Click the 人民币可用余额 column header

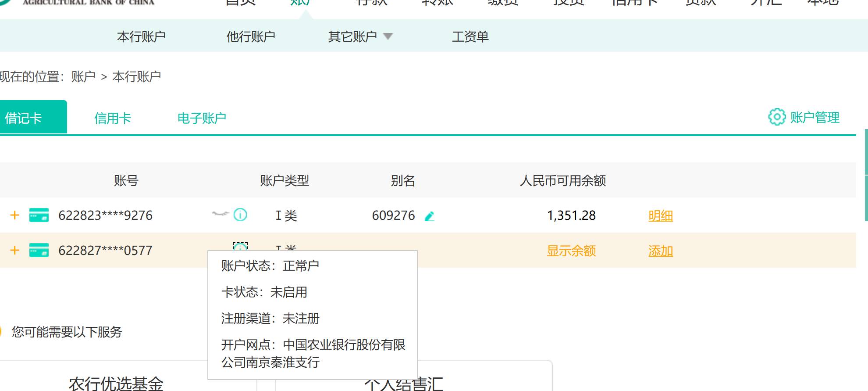point(563,180)
